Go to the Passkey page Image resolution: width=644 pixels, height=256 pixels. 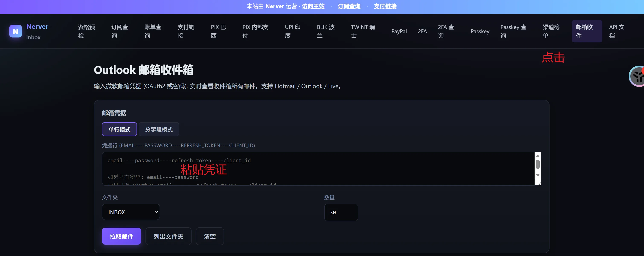point(480,32)
